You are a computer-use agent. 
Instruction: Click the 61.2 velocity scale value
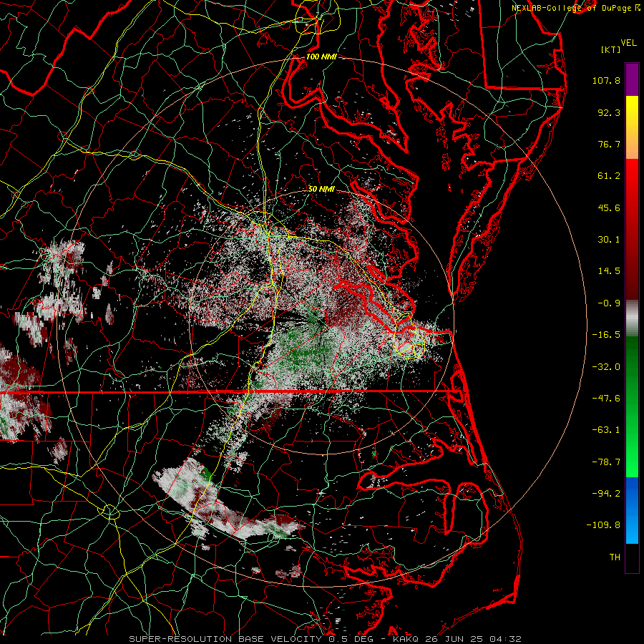(x=609, y=176)
